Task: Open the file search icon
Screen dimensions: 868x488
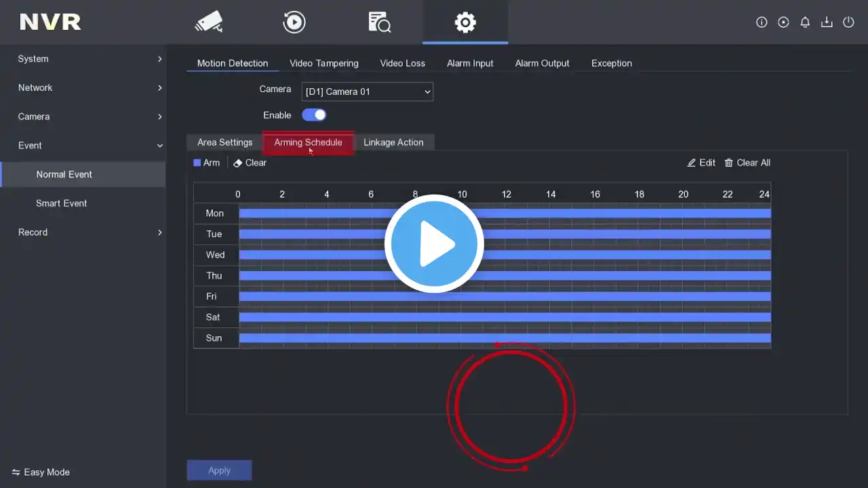Action: pos(379,22)
